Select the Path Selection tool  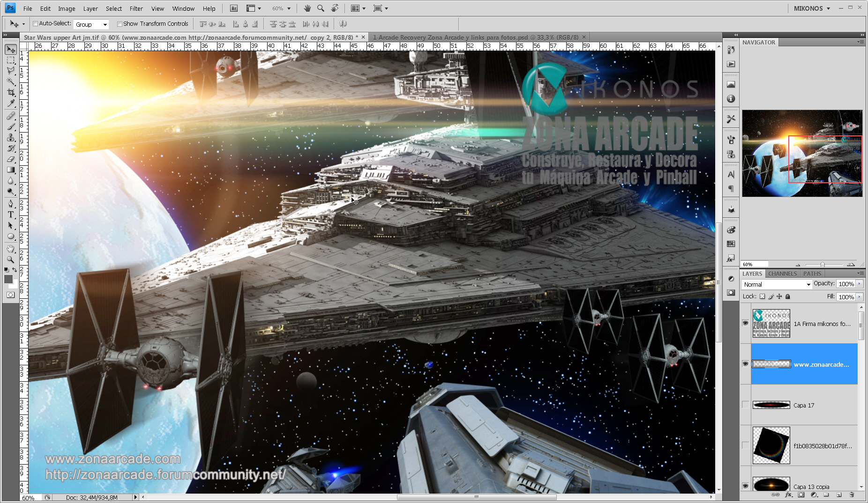pos(11,225)
